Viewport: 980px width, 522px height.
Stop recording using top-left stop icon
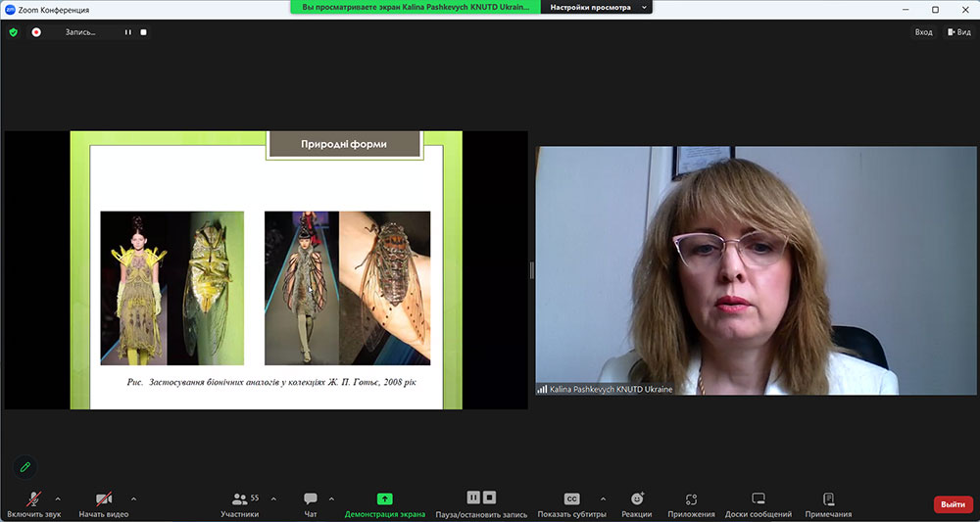[143, 32]
